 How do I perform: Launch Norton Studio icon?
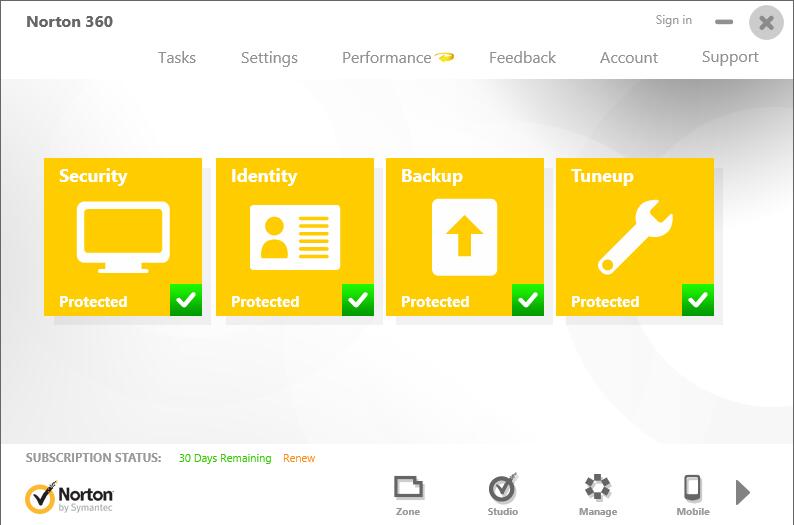pos(502,488)
